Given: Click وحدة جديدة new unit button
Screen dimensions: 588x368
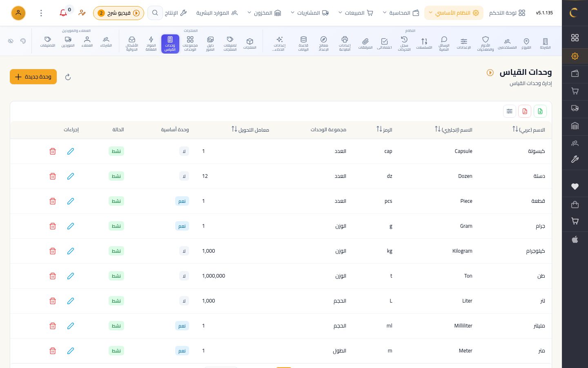Looking at the screenshot, I should pos(33,77).
